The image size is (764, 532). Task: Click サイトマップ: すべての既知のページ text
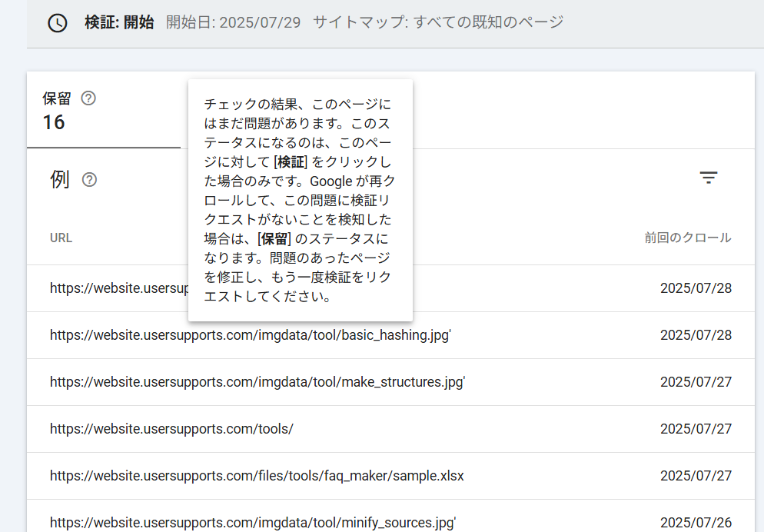[438, 22]
